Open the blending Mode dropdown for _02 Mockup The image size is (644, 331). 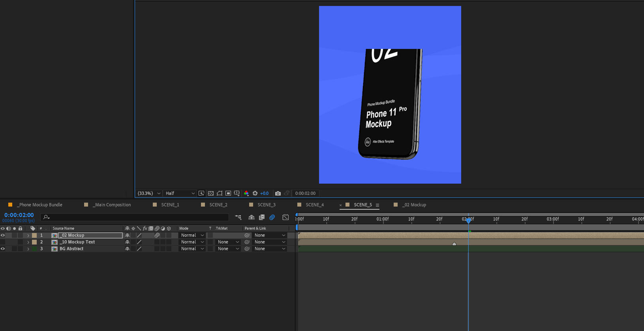pos(192,235)
